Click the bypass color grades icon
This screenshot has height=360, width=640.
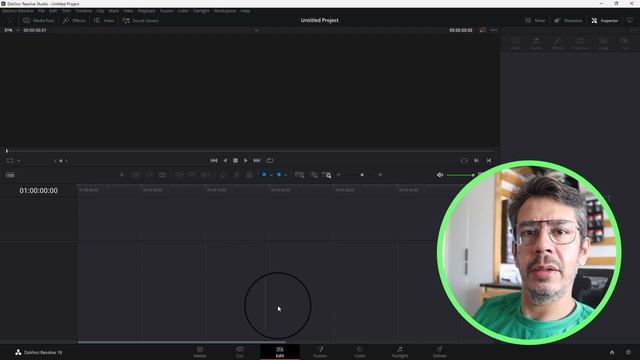482,30
